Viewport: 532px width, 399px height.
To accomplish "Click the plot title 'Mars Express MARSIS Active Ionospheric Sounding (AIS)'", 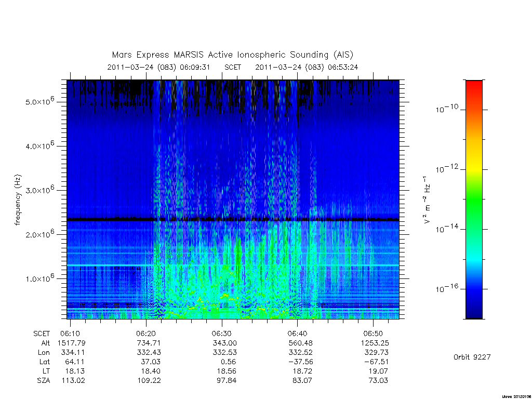I will click(x=232, y=55).
